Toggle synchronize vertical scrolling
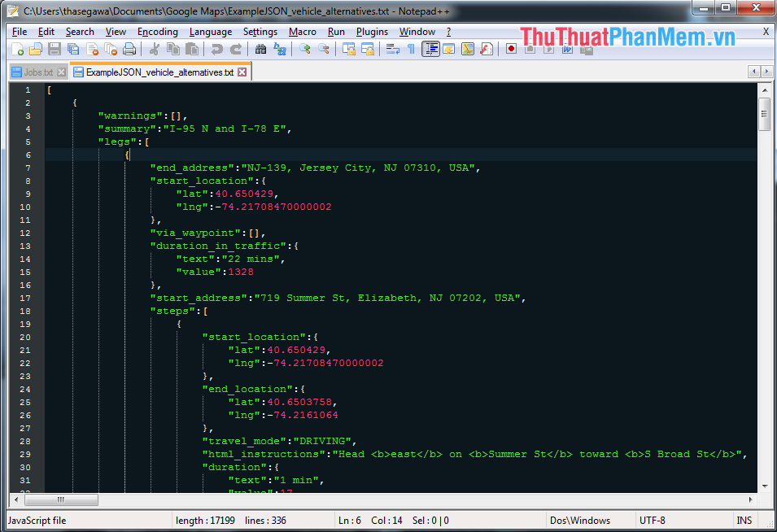Viewport: 777px width, 532px height. 350,49
